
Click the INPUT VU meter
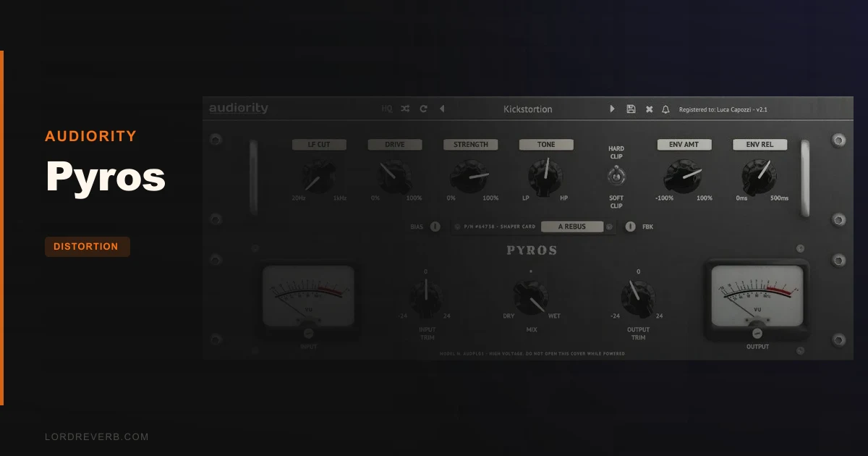309,295
